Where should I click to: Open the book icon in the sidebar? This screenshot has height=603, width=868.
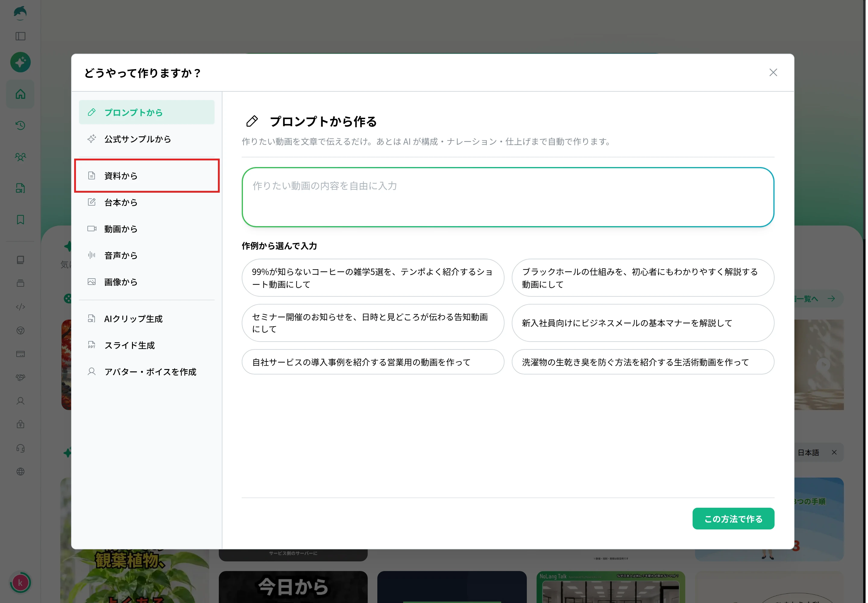pyautogui.click(x=20, y=260)
